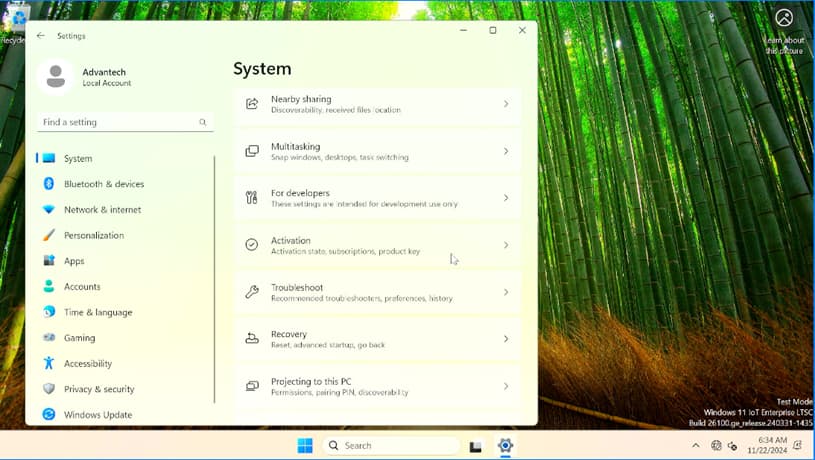This screenshot has width=815, height=460.
Task: Click the Task View icon on taskbar
Action: point(476,446)
